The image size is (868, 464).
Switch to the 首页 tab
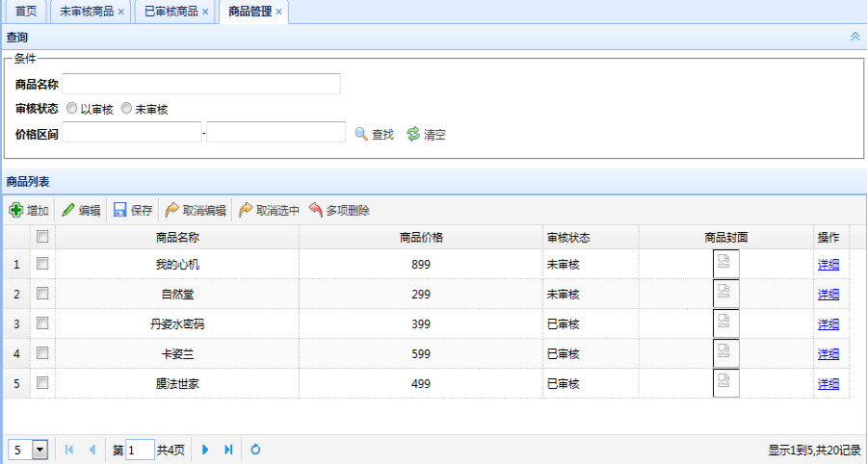tap(26, 12)
